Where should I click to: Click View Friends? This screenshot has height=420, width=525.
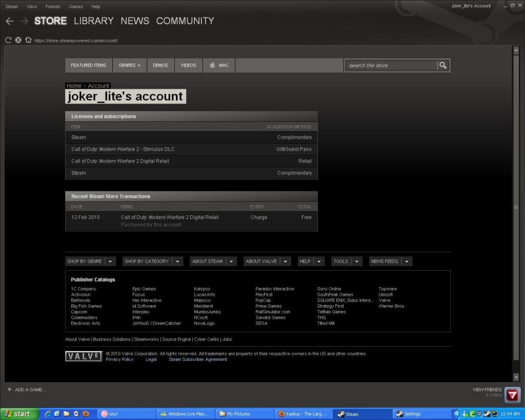pos(487,390)
